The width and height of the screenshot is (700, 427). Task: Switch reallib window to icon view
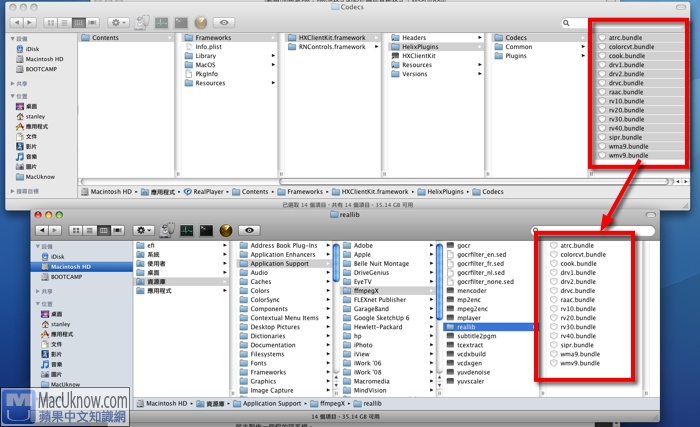[x=76, y=230]
